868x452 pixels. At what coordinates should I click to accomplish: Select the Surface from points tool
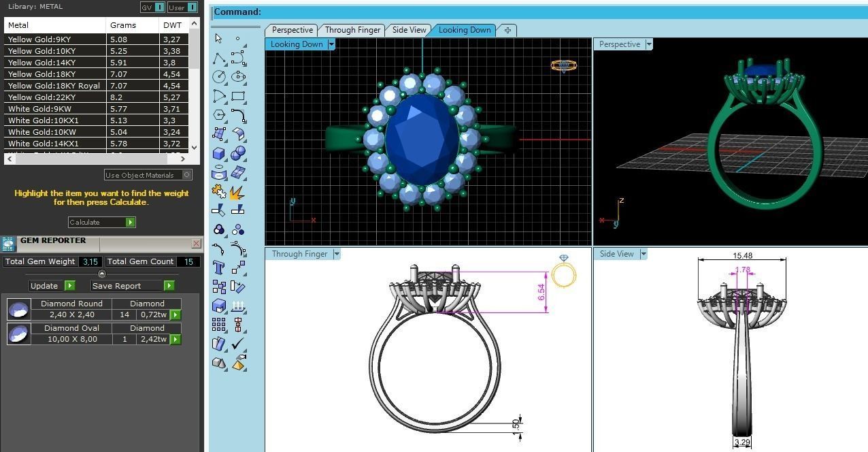coord(218,134)
